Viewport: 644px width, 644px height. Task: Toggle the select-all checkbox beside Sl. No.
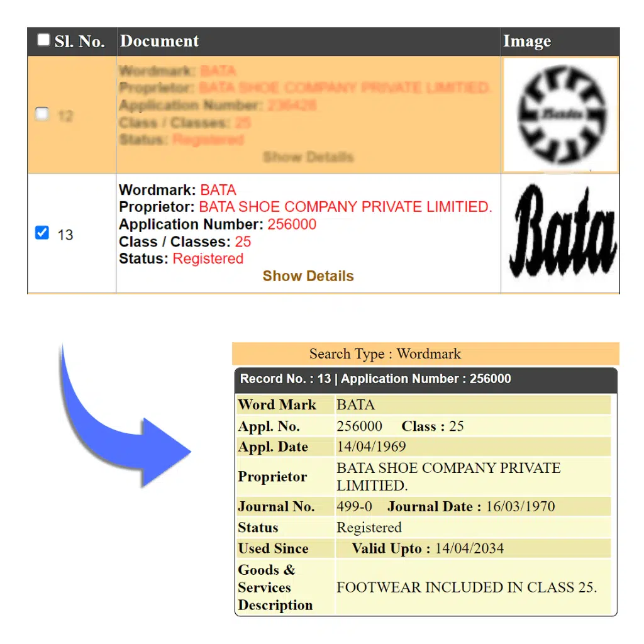[x=43, y=41]
